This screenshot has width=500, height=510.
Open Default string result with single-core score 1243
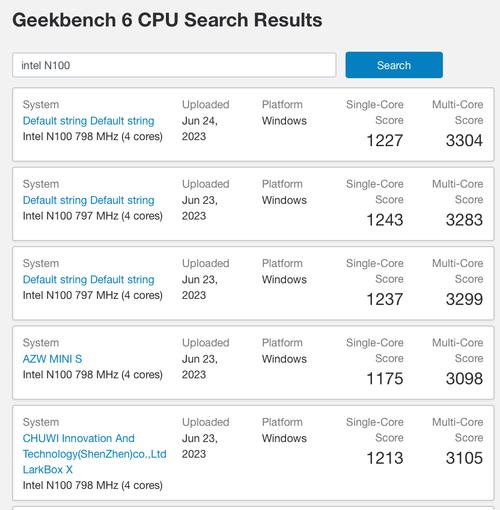(x=88, y=200)
